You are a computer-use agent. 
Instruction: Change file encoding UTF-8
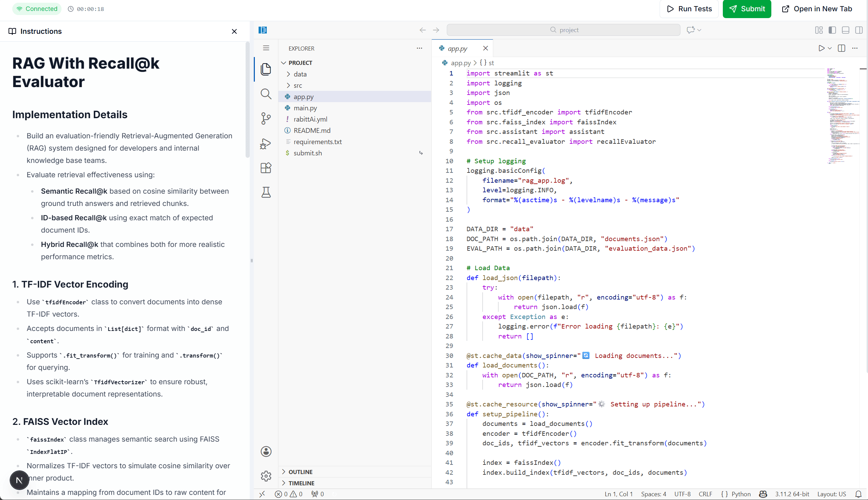(x=682, y=494)
